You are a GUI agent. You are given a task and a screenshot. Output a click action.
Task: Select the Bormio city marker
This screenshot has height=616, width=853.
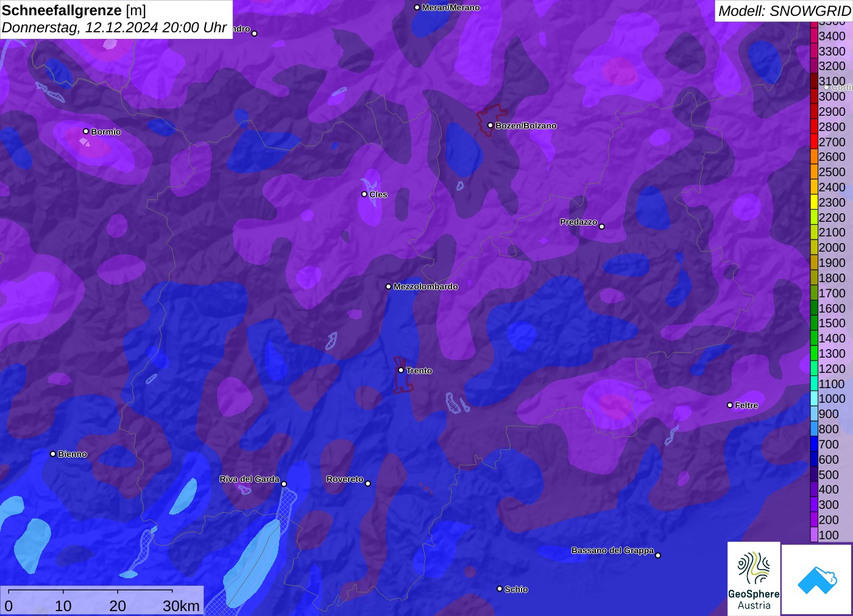(x=86, y=132)
